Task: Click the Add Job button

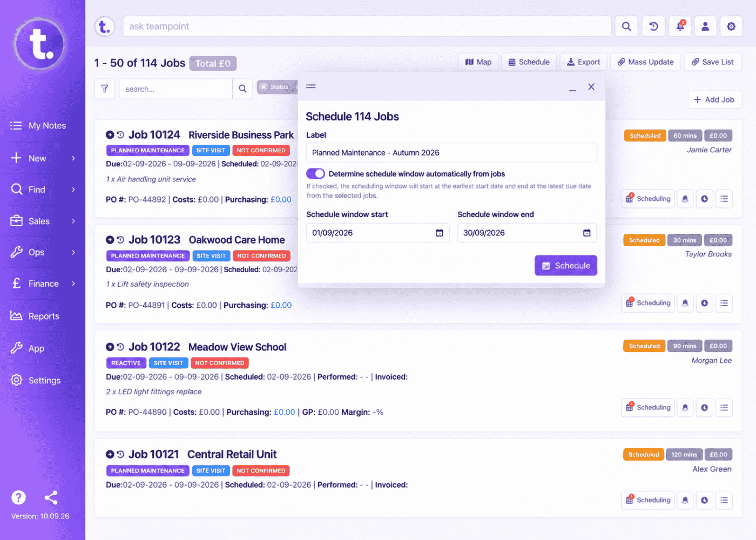Action: pyautogui.click(x=714, y=99)
